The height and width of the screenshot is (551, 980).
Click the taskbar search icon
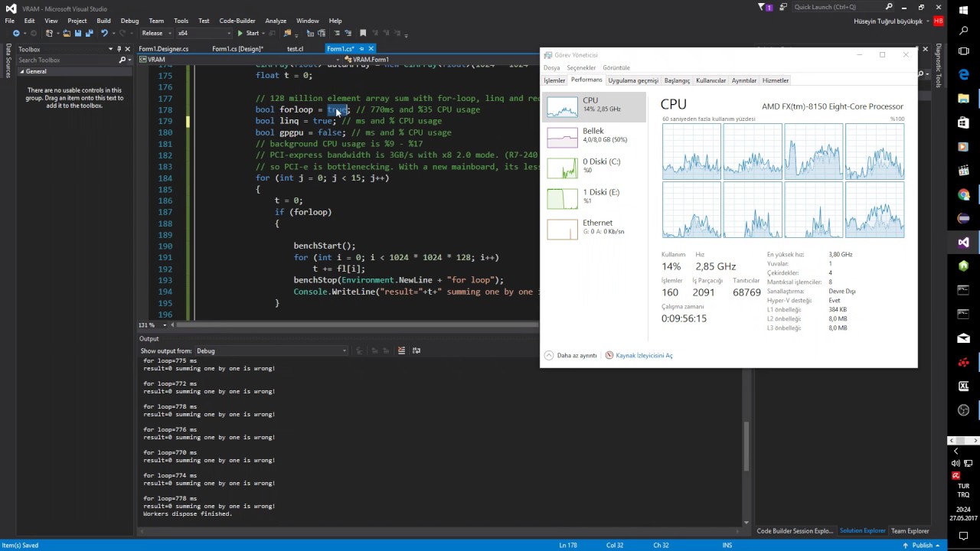pos(963,31)
